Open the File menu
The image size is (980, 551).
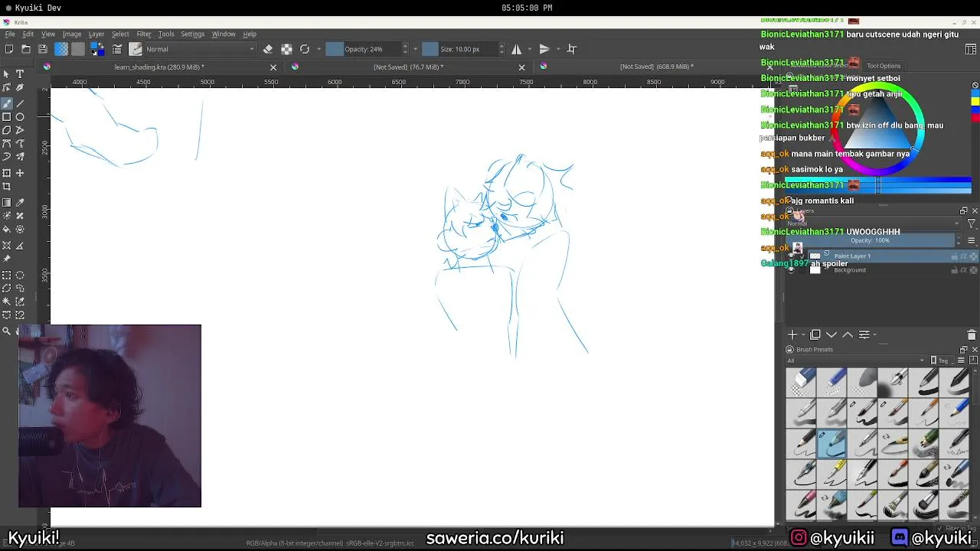point(10,34)
